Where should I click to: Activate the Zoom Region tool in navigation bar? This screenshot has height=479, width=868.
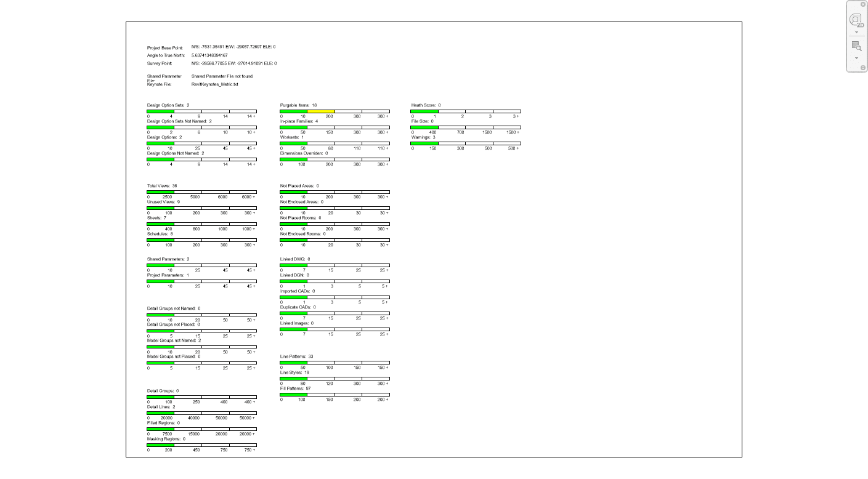(856, 46)
